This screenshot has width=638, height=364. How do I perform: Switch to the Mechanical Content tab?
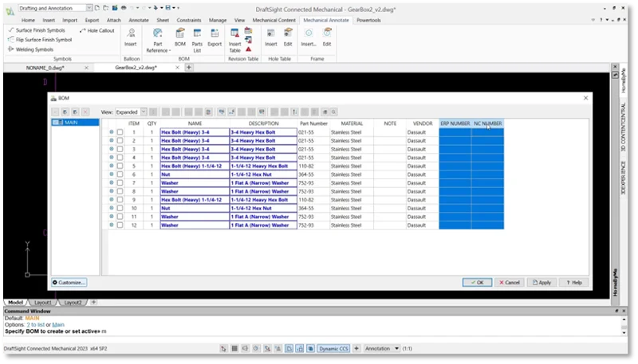[275, 19]
